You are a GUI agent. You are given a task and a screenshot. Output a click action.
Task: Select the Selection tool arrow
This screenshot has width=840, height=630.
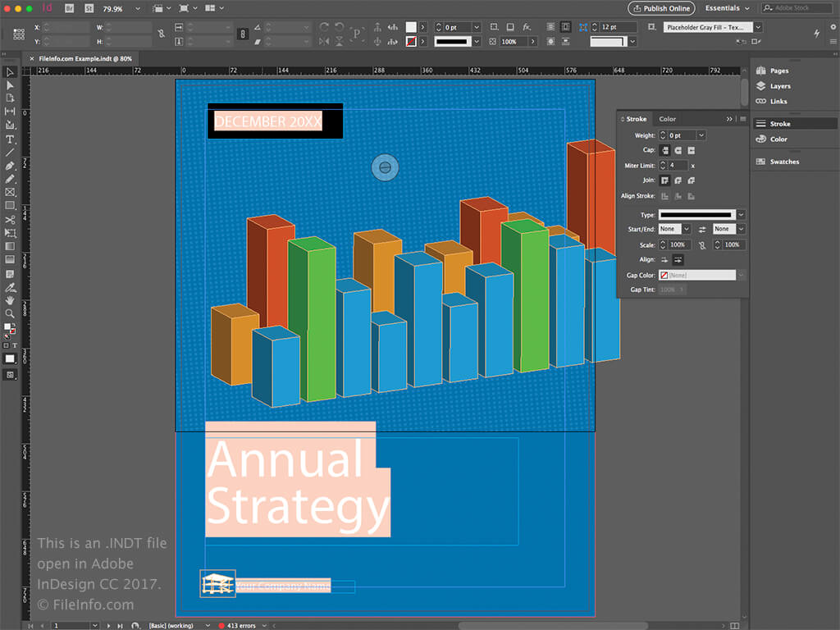tap(10, 72)
